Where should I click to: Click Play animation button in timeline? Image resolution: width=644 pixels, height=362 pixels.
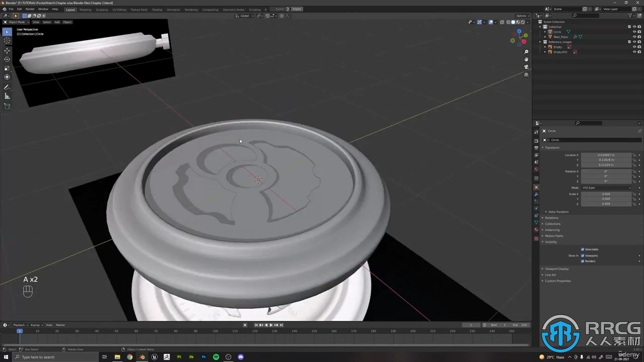pos(271,325)
